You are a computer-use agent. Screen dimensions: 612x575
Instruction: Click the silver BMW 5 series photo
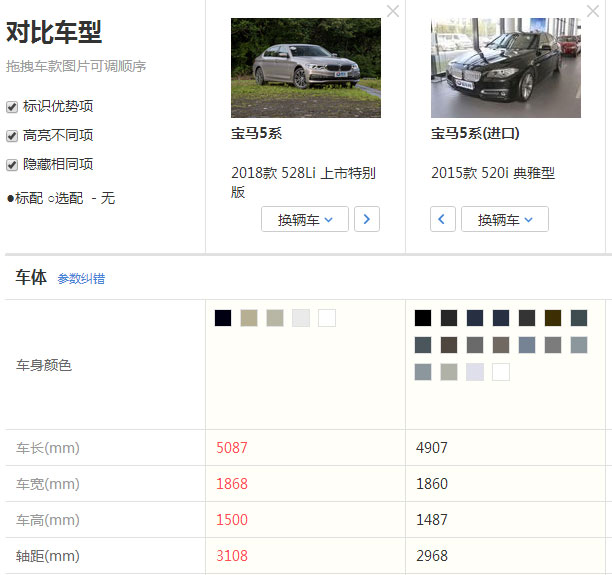[x=306, y=68]
